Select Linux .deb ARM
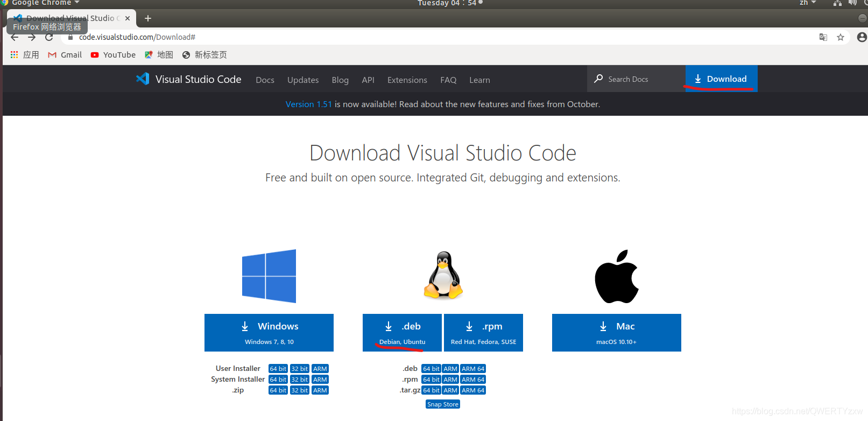 (450, 369)
